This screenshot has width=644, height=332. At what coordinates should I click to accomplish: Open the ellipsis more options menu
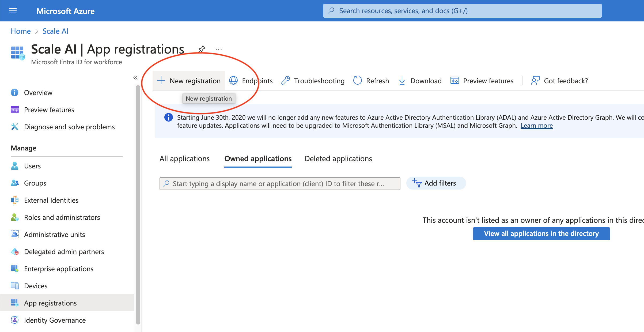click(219, 49)
